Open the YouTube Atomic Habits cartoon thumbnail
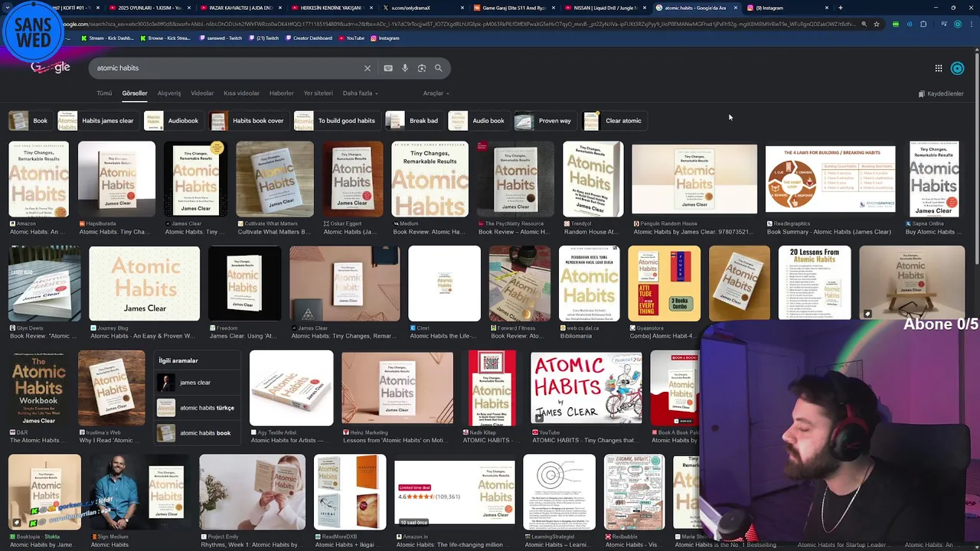This screenshot has height=551, width=980. click(x=587, y=388)
